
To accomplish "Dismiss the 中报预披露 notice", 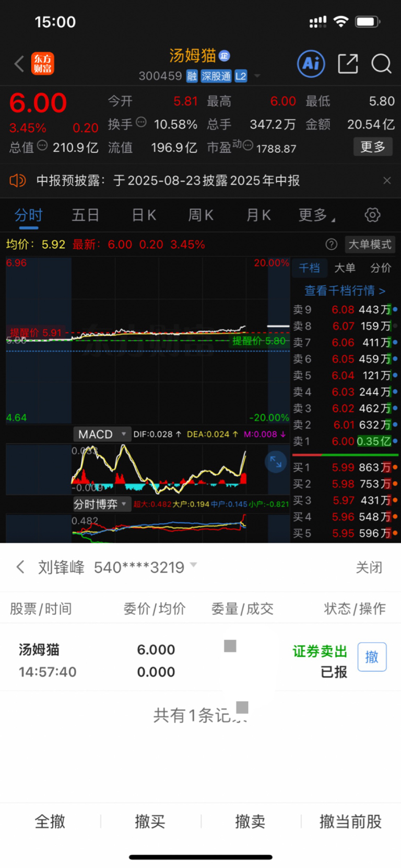I will pos(387,180).
